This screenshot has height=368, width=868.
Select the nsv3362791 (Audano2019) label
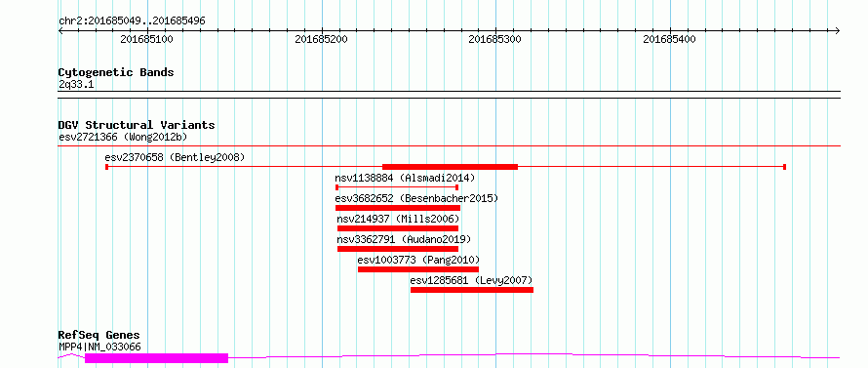(x=404, y=239)
